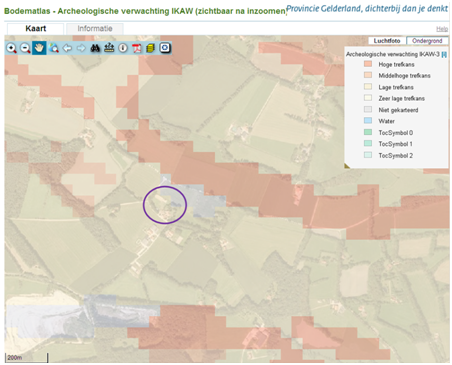Click legend text 'Water'
This screenshot has height=365, width=452.
386,121
